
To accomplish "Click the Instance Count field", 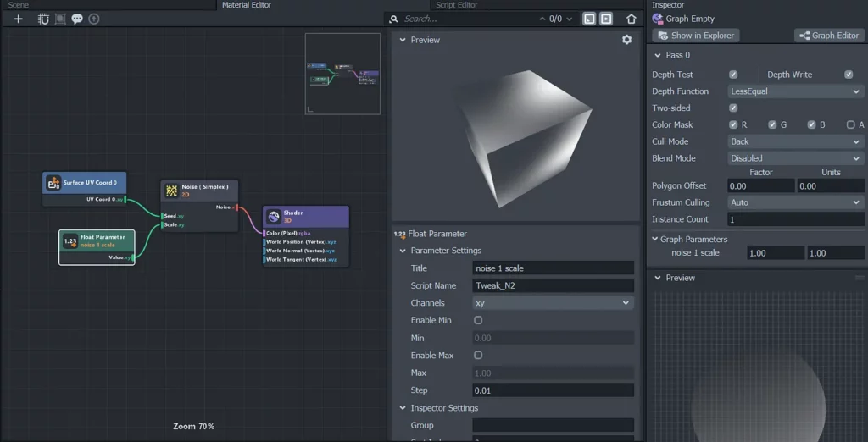I will pyautogui.click(x=795, y=219).
